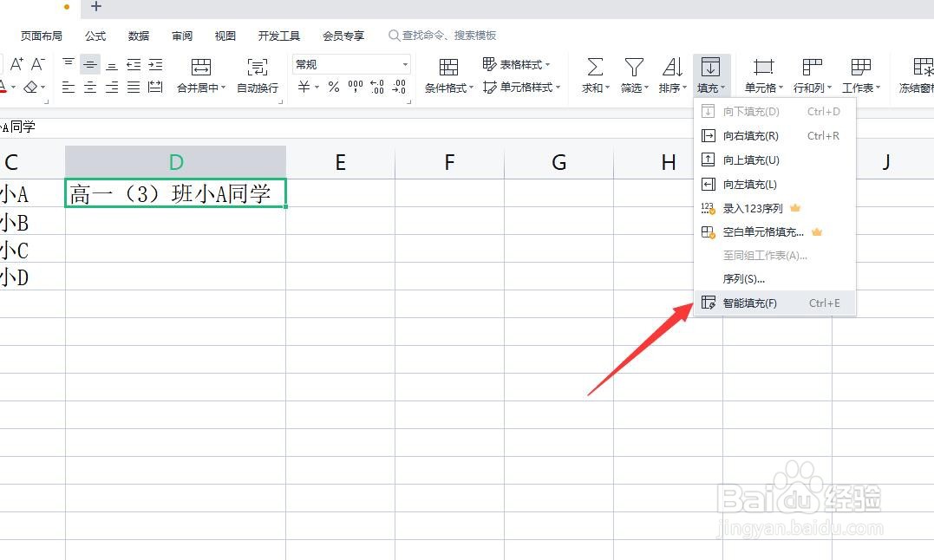
Task: Select column F header
Action: click(x=450, y=162)
